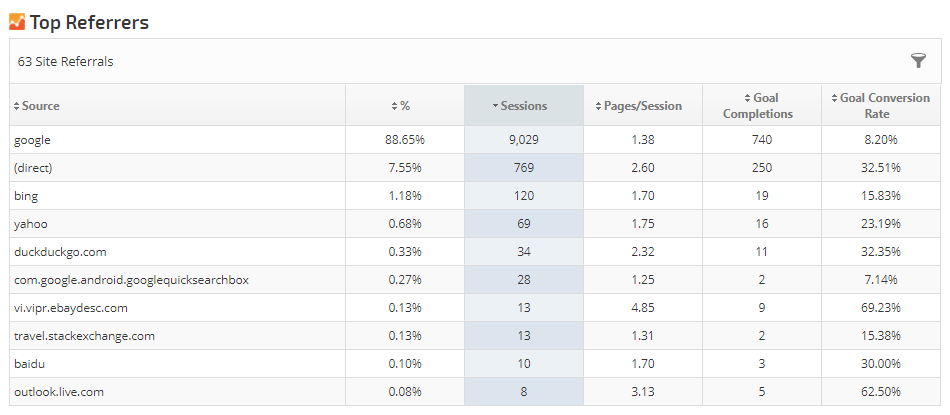Screen dimensions: 950x415
Task: Sort by Goal Completions header
Action: (x=761, y=106)
